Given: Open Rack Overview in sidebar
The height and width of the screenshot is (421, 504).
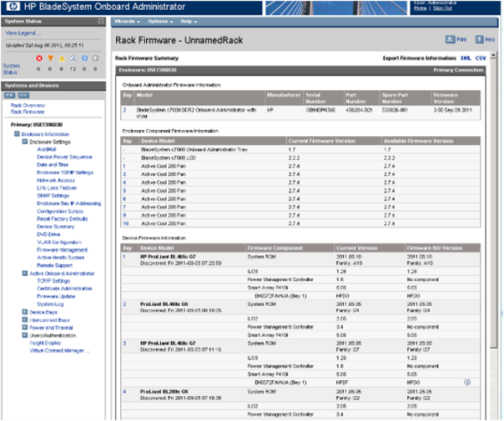Looking at the screenshot, I should (x=28, y=105).
